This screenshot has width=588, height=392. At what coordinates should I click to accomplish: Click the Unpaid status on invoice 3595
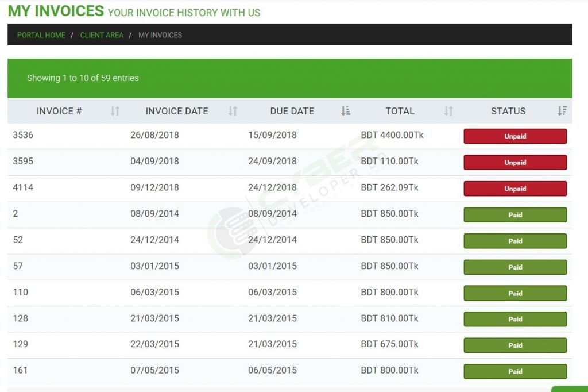(515, 163)
